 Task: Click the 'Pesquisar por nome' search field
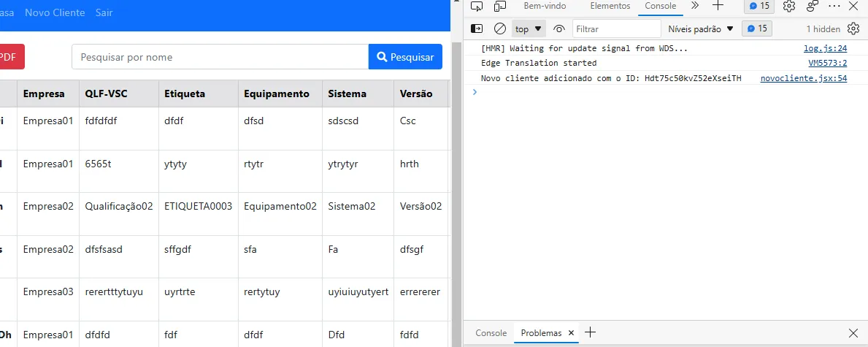click(x=220, y=57)
